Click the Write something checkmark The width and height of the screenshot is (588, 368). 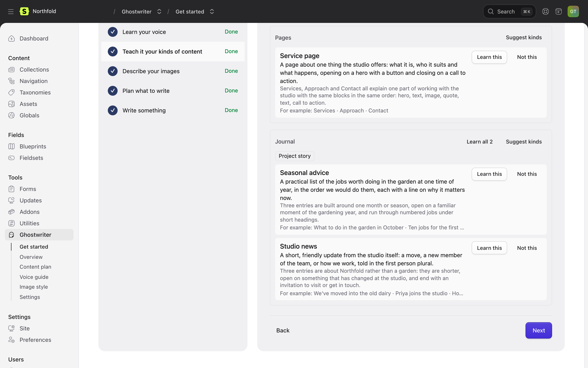point(112,110)
